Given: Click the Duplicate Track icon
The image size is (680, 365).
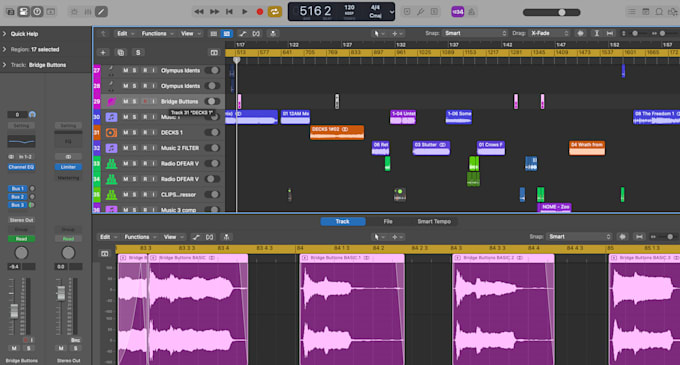Looking at the screenshot, I should point(121,52).
